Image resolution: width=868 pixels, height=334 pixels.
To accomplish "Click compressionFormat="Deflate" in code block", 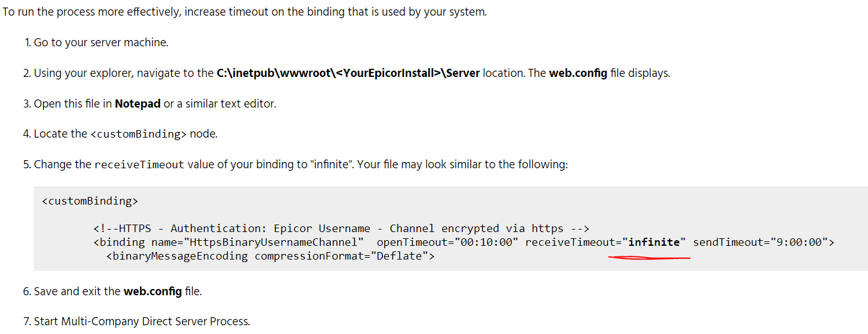I will [341, 256].
